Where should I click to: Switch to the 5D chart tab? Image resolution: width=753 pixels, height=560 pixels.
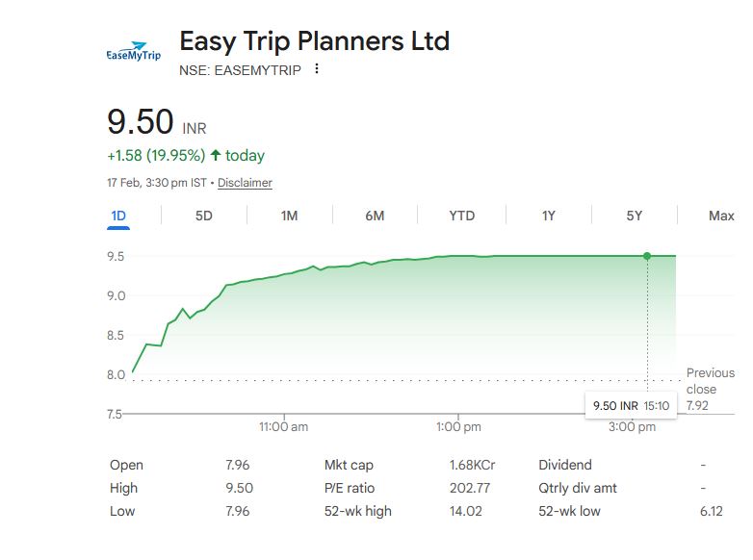pyautogui.click(x=204, y=216)
